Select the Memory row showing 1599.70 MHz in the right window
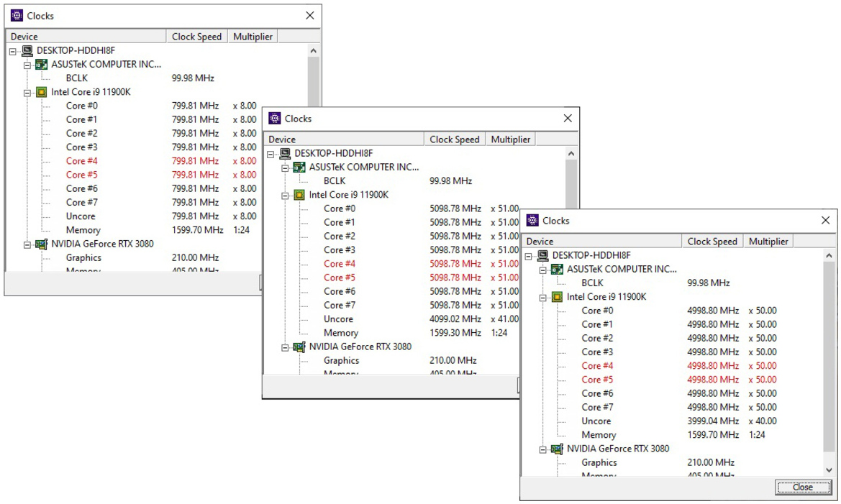The height and width of the screenshot is (504, 841). 673,435
